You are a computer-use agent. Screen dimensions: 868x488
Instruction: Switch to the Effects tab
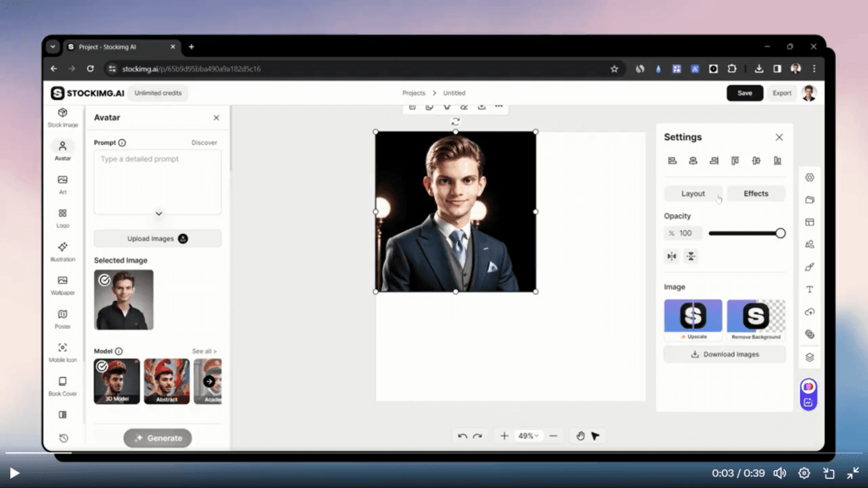tap(755, 194)
